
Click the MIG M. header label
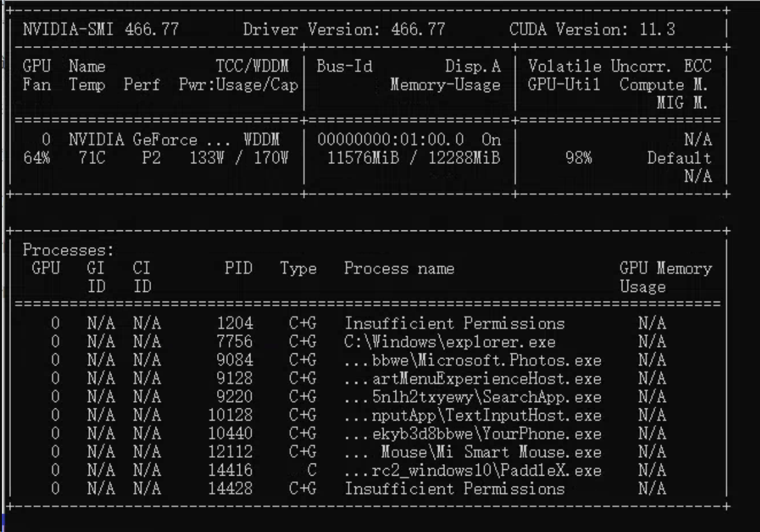682,103
